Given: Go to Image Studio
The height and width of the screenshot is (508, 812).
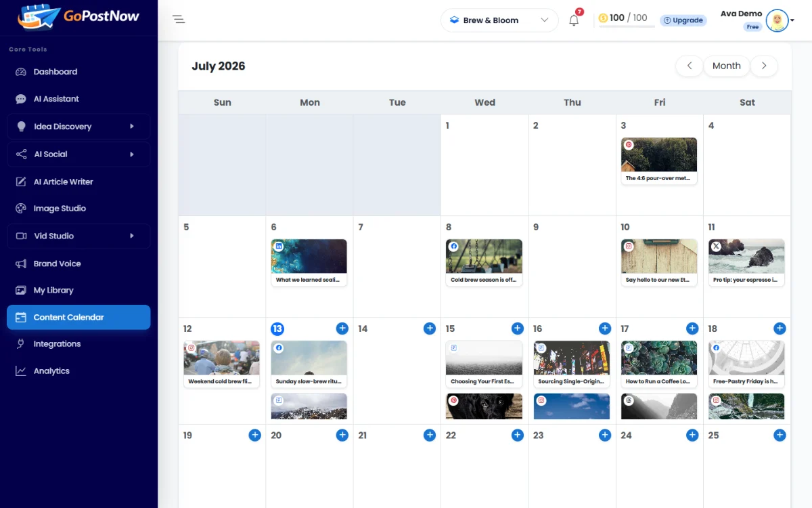Looking at the screenshot, I should [78, 209].
